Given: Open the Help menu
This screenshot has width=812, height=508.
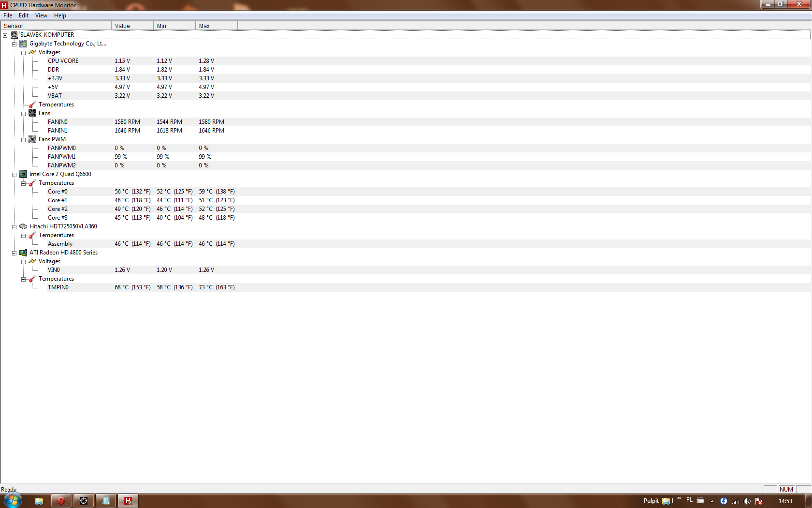Looking at the screenshot, I should [60, 15].
